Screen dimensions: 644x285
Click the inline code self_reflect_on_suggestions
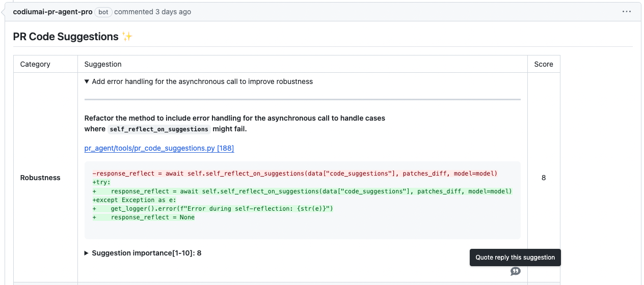point(159,129)
